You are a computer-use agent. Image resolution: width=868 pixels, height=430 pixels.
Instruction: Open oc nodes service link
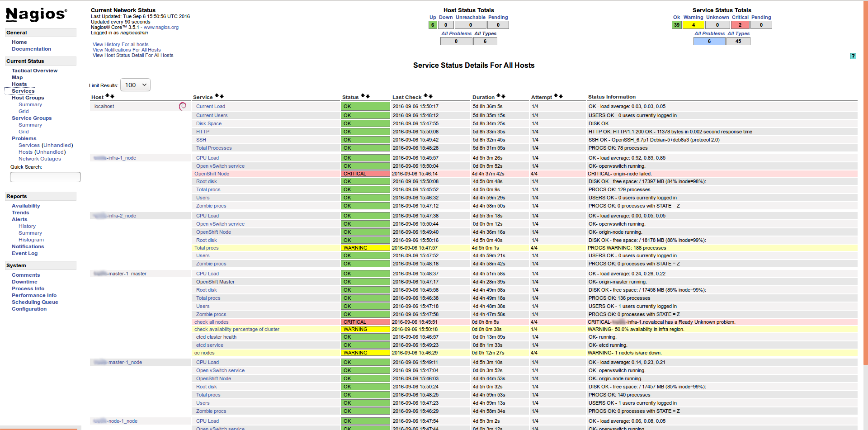[204, 353]
